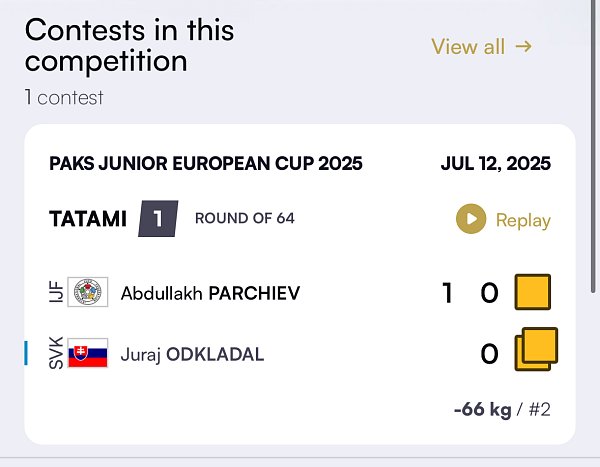Click the gold Replay play icon
This screenshot has height=467, width=600.
tap(471, 219)
